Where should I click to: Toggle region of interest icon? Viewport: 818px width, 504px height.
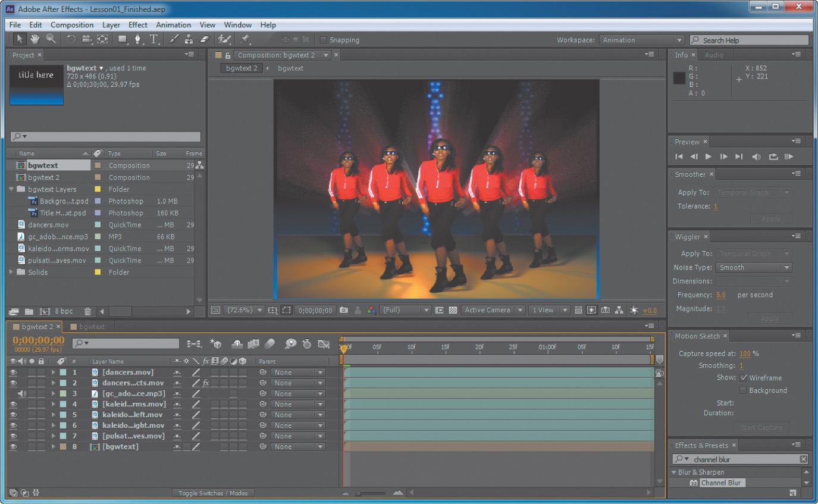[286, 310]
